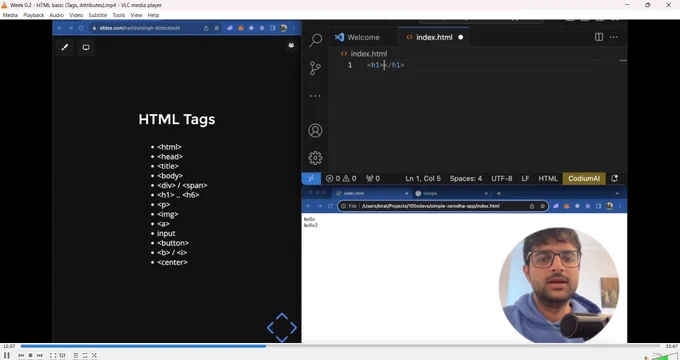Image resolution: width=680 pixels, height=360 pixels.
Task: Seek on the VLC progress bar
Action: point(340,346)
